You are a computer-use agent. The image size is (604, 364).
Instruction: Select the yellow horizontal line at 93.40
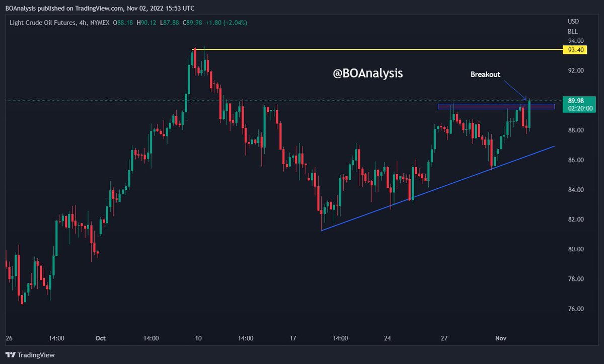(378, 49)
